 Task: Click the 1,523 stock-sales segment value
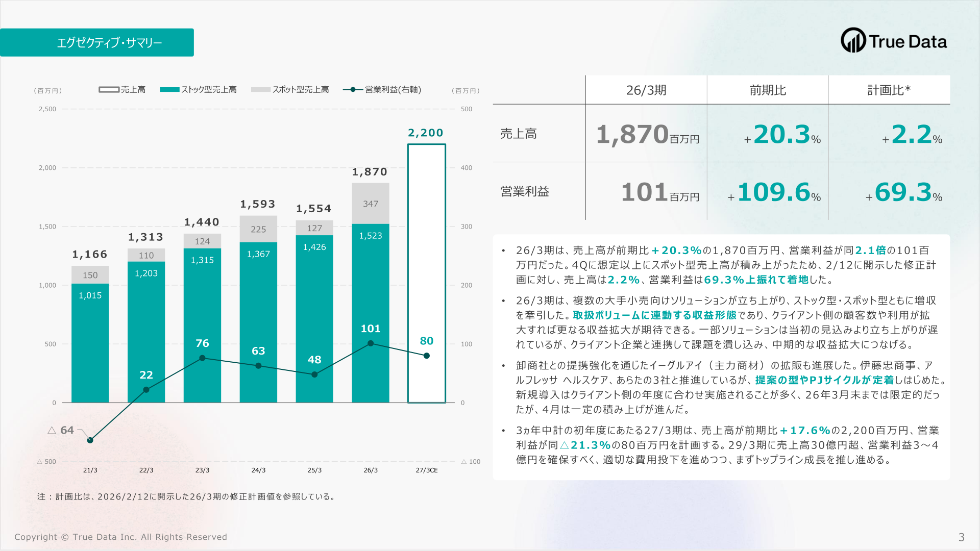pos(371,236)
